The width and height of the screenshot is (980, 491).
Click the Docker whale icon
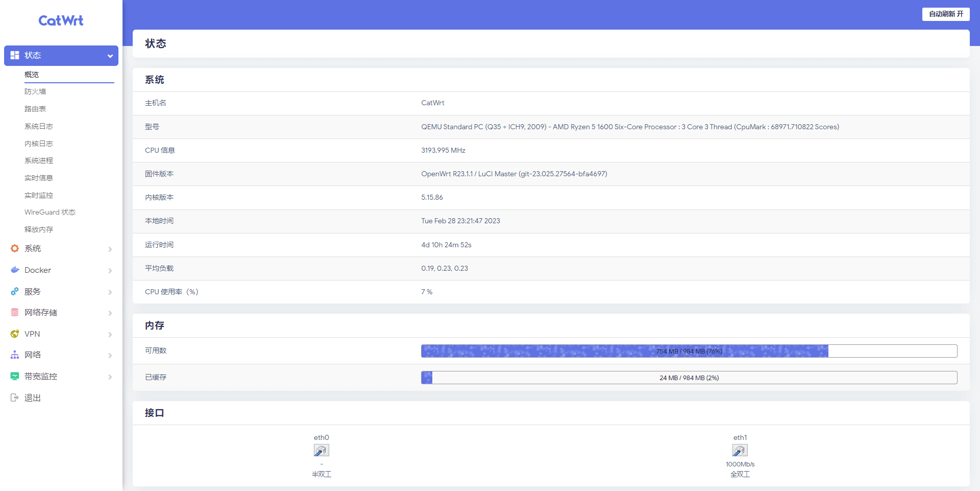click(x=15, y=270)
